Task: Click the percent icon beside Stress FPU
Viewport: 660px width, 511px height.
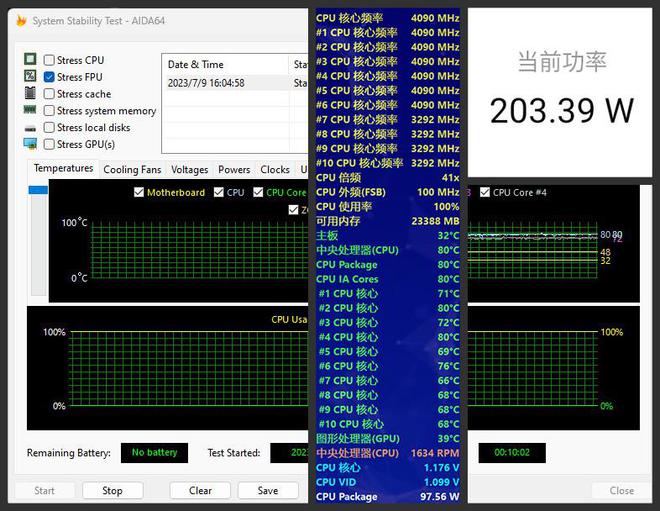Action: coord(30,76)
